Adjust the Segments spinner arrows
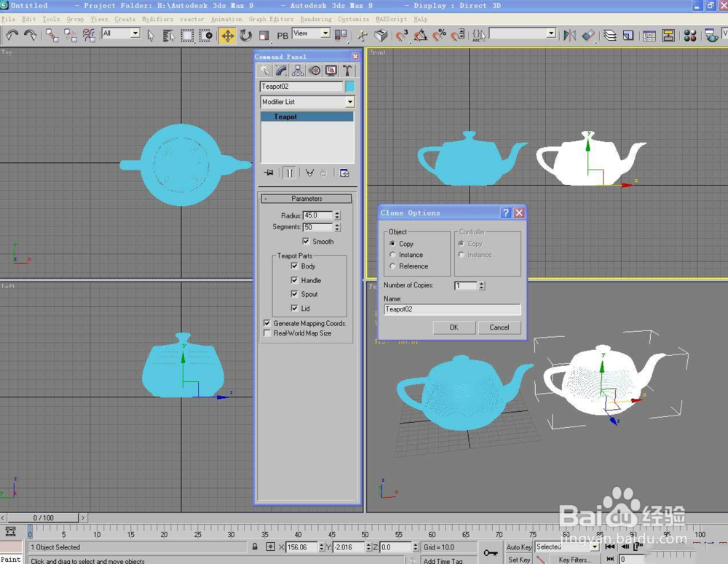The height and width of the screenshot is (564, 728). pos(338,227)
